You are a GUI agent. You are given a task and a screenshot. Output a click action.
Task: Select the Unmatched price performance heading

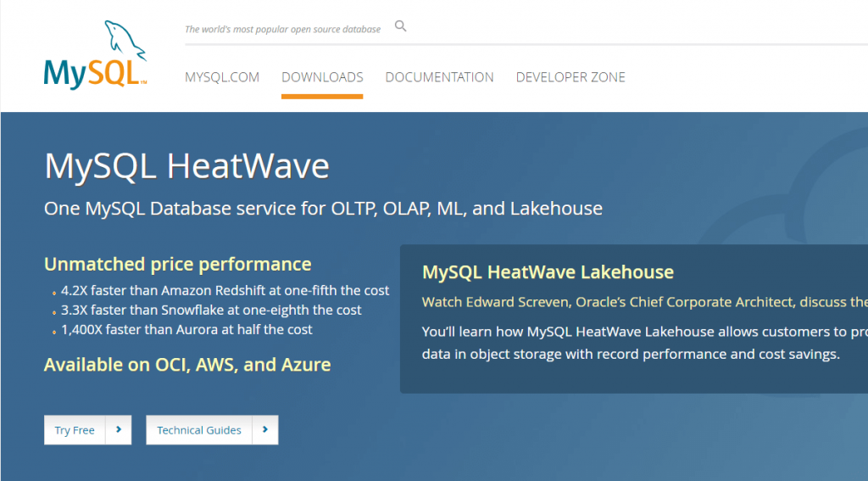point(178,265)
